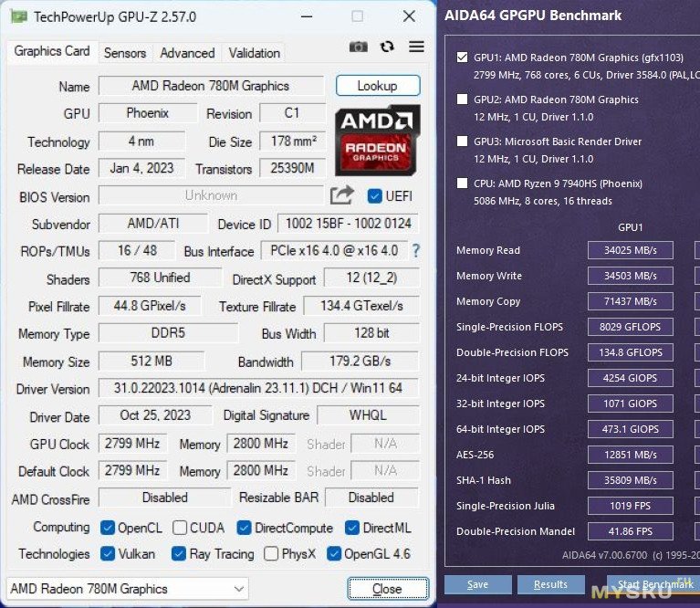The image size is (700, 608).
Task: Click the Name field AMD Radeon 780M Graphics
Action: pos(211,86)
